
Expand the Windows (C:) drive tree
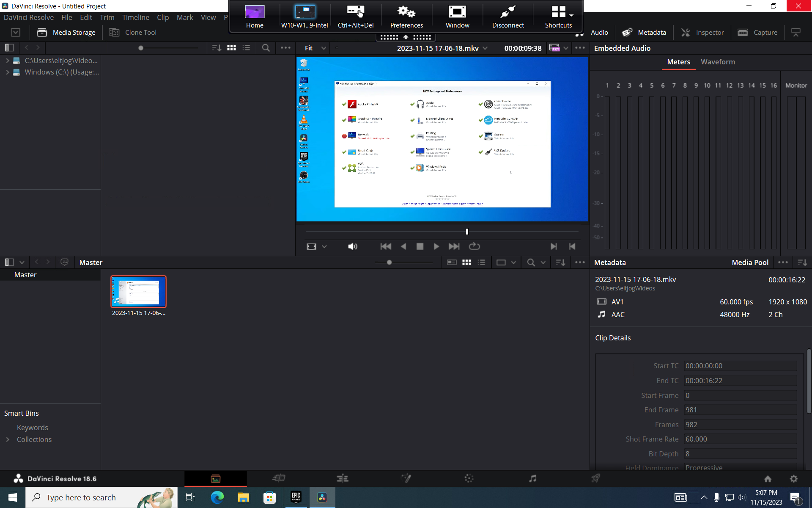point(8,72)
